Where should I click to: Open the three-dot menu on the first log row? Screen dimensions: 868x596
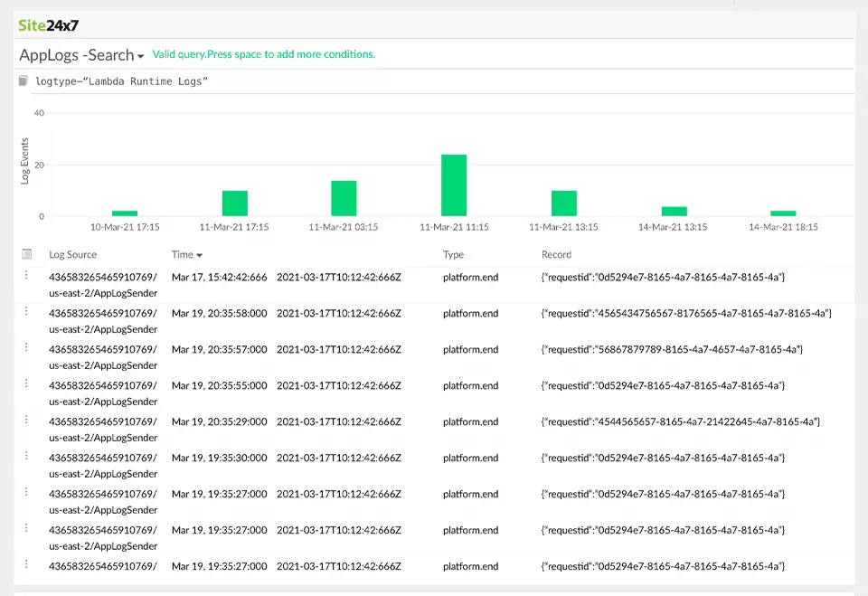(25, 277)
